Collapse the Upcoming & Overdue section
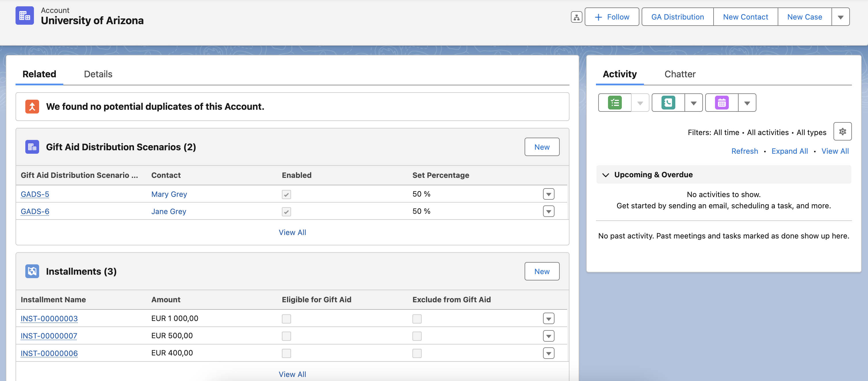The image size is (868, 381). [x=605, y=175]
